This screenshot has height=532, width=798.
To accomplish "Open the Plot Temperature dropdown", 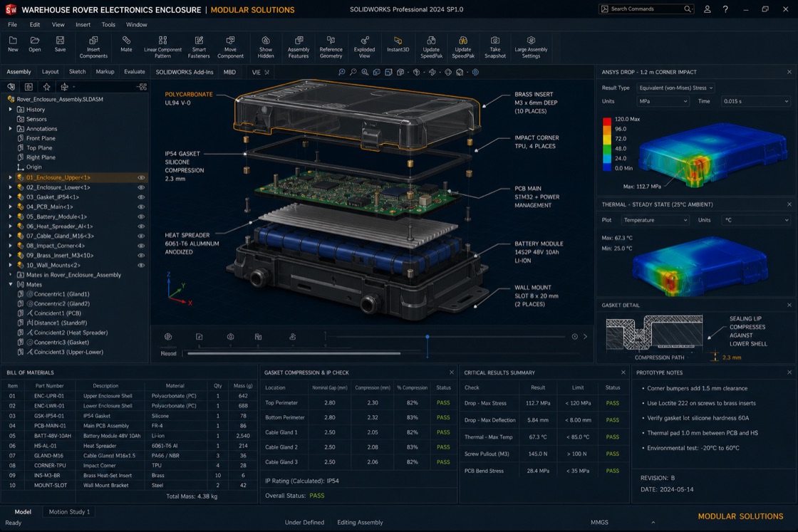I will 655,220.
